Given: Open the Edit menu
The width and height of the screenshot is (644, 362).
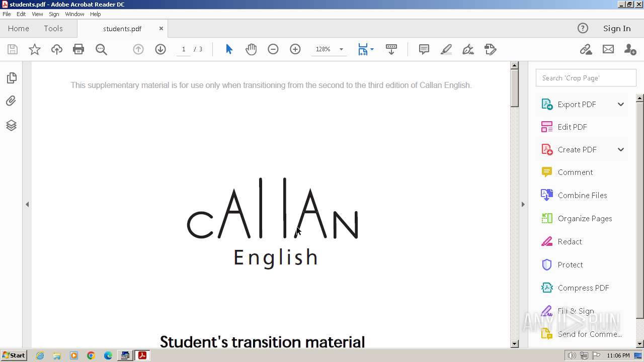Looking at the screenshot, I should (x=21, y=14).
